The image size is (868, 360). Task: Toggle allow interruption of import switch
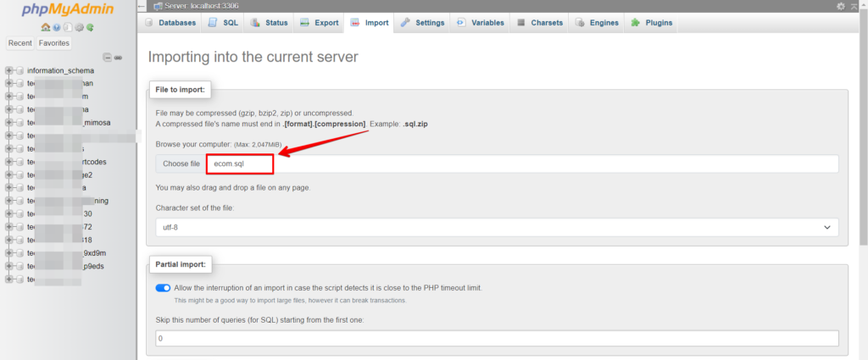pyautogui.click(x=163, y=288)
